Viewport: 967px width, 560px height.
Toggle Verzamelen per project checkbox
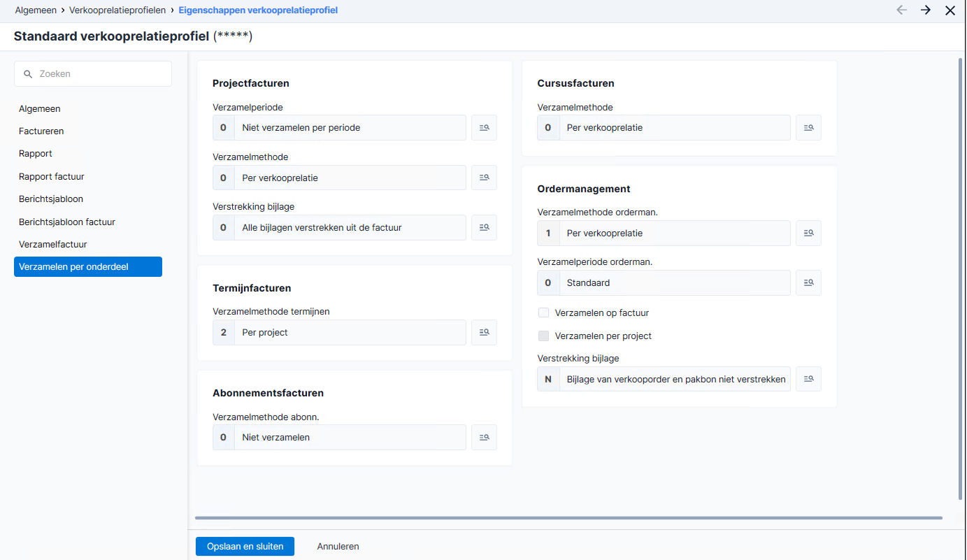pyautogui.click(x=543, y=336)
